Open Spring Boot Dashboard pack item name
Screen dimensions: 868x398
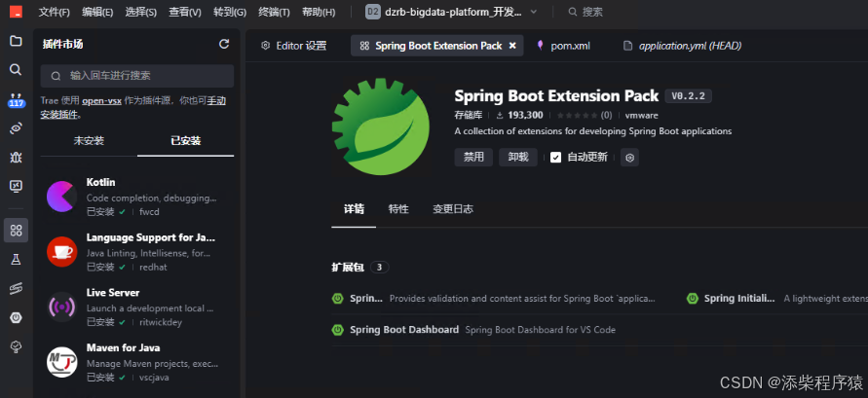404,330
